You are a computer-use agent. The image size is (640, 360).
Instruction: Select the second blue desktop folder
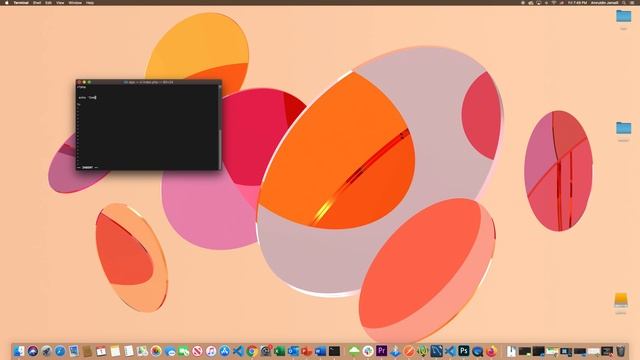(623, 128)
